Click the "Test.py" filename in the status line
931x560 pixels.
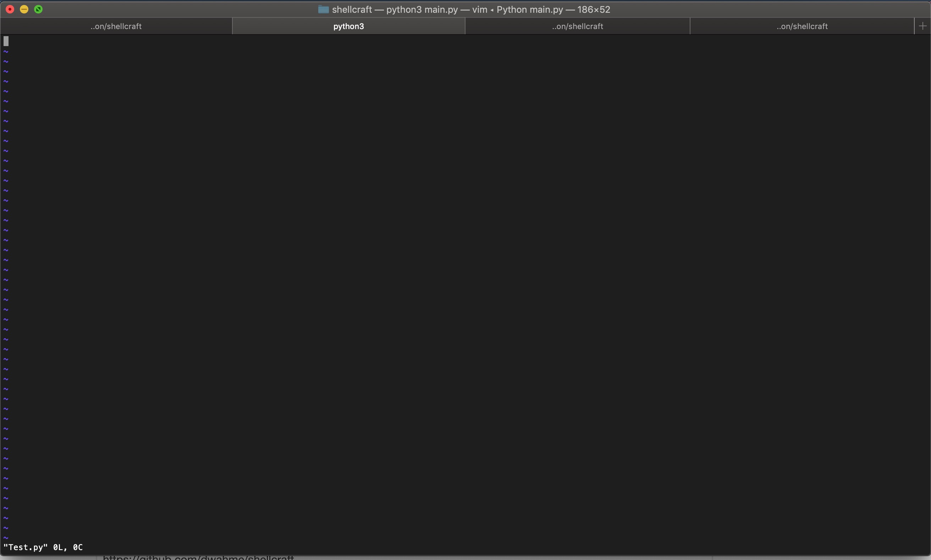coord(26,547)
